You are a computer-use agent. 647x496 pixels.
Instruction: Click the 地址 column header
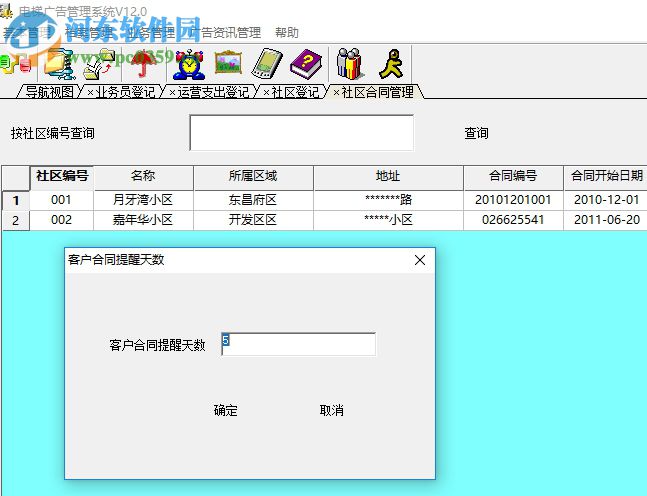click(x=388, y=178)
